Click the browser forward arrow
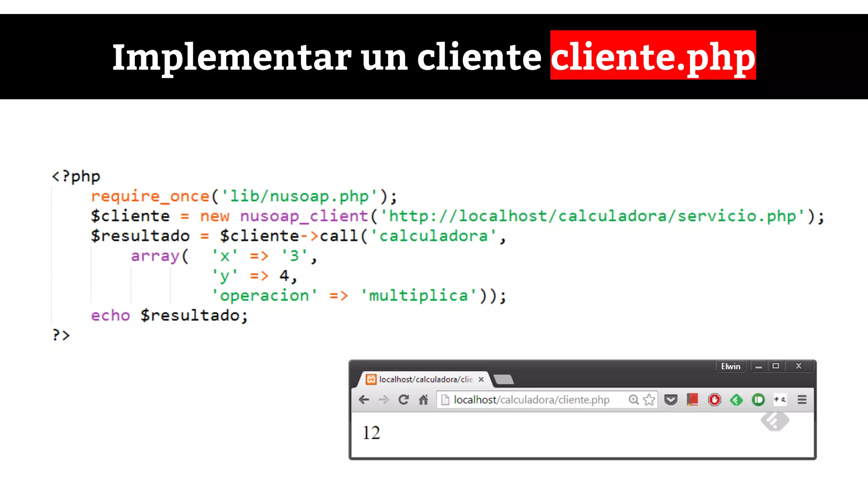Image resolution: width=868 pixels, height=488 pixels. (x=384, y=399)
